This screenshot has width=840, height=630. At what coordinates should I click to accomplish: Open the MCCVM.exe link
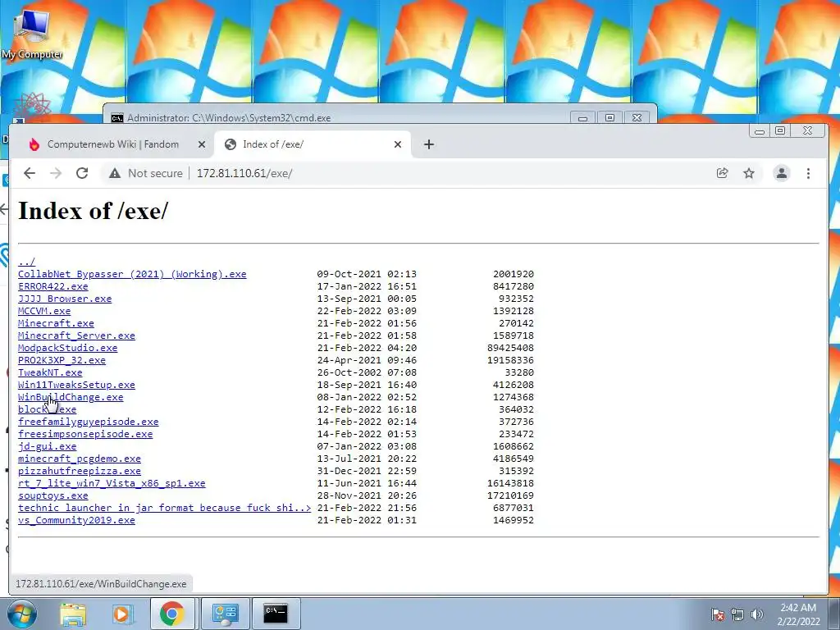click(x=44, y=311)
